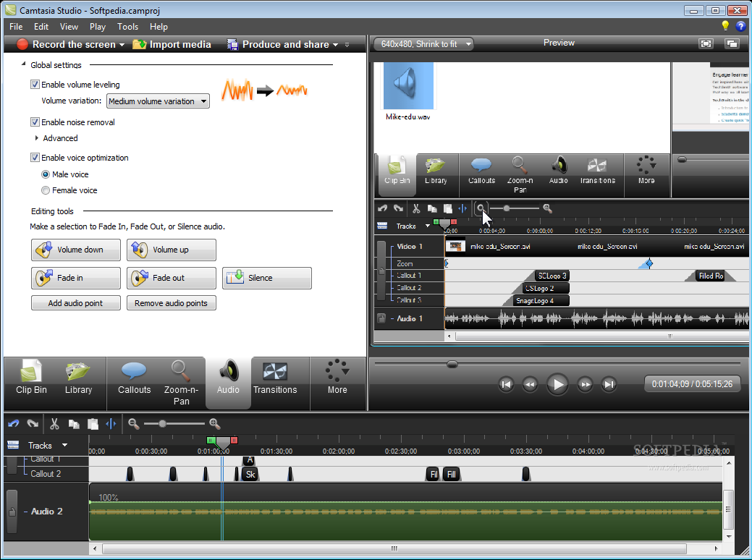Viewport: 752px width, 560px height.
Task: Click the split icon on main timeline toolbar
Action: click(111, 423)
